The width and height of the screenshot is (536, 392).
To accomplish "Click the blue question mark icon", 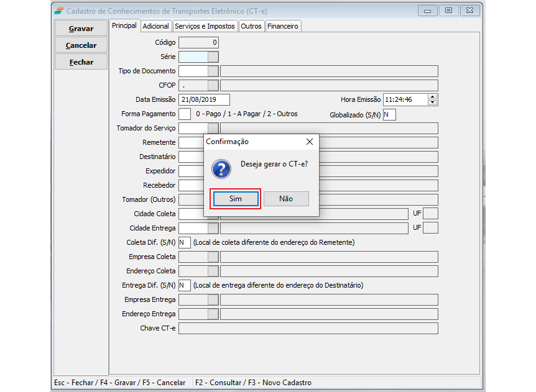I will (221, 168).
